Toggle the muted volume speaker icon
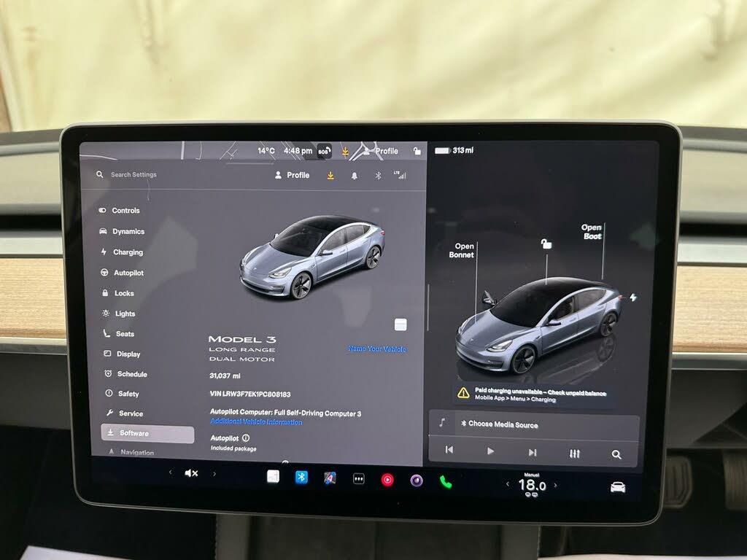The image size is (747, 560). pos(191,472)
